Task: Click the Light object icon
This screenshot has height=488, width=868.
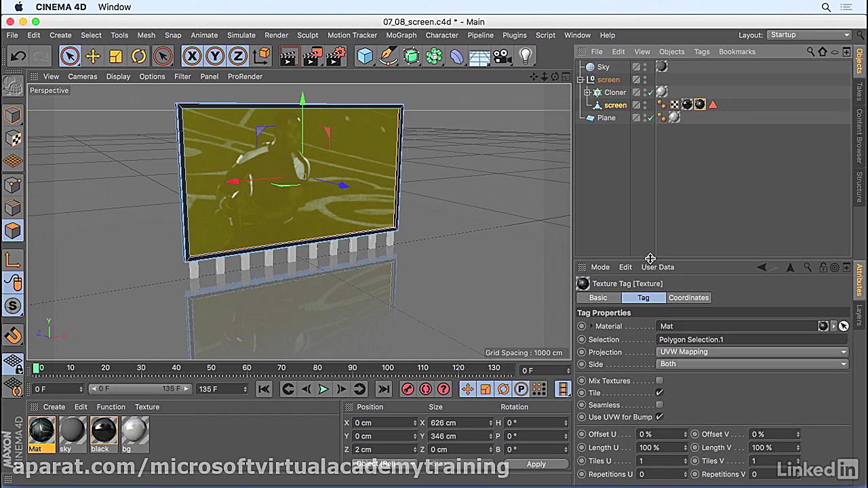Action: 526,56
